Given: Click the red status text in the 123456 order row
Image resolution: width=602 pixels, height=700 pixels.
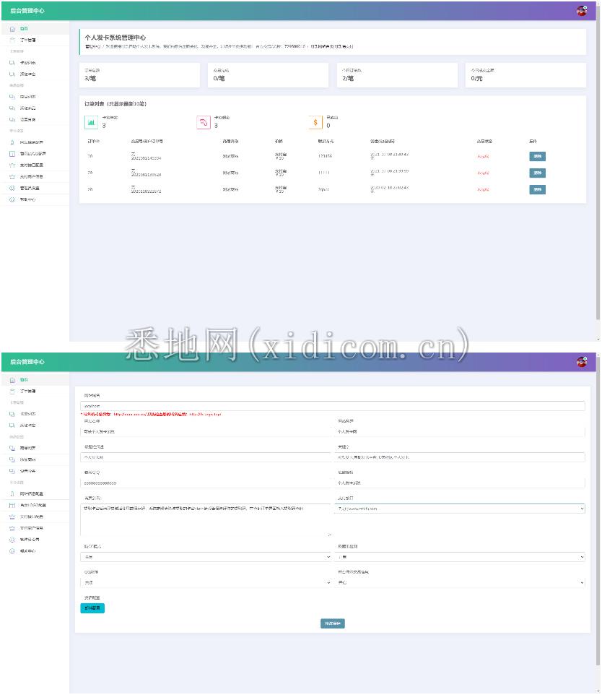Looking at the screenshot, I should (484, 156).
